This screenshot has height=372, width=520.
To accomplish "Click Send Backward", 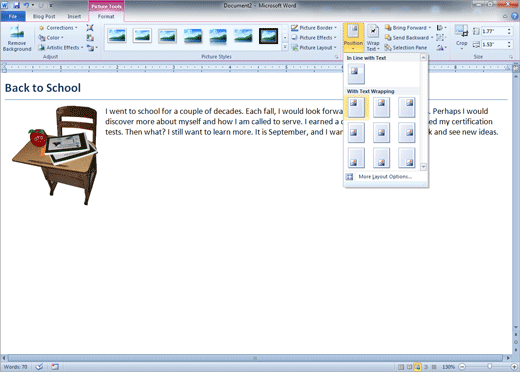I will pyautogui.click(x=407, y=38).
